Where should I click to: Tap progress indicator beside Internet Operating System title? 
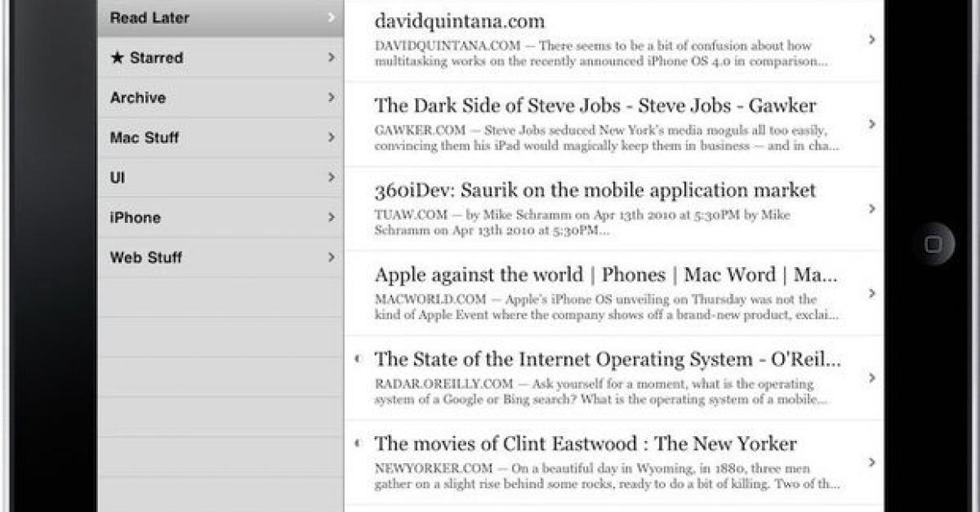pos(357,358)
